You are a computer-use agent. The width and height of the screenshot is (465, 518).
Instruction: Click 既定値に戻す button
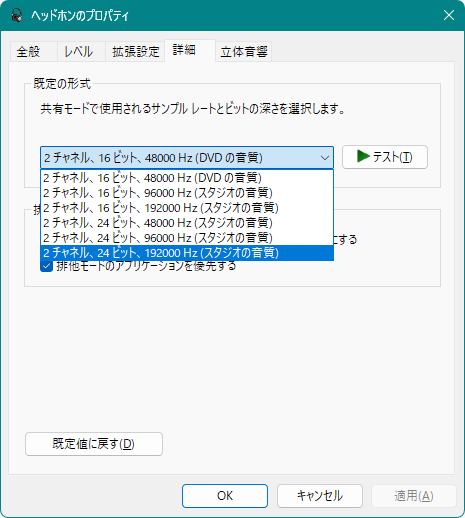coord(94,444)
